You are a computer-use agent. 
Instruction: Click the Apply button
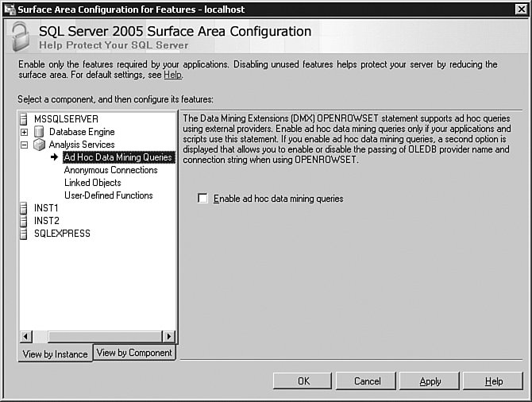point(430,381)
